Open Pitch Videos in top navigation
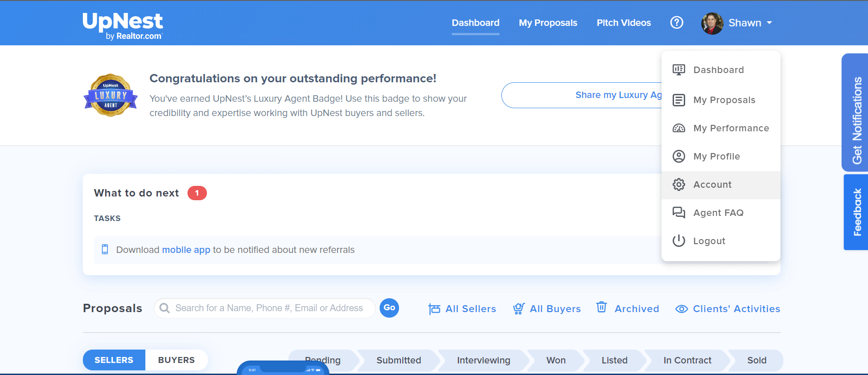The width and height of the screenshot is (868, 375). pyautogui.click(x=624, y=23)
